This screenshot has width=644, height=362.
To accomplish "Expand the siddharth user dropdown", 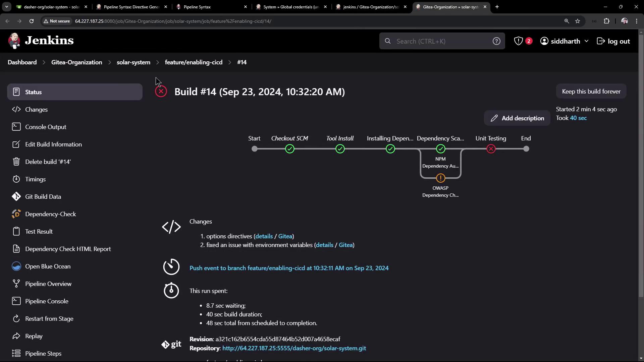I will click(586, 41).
